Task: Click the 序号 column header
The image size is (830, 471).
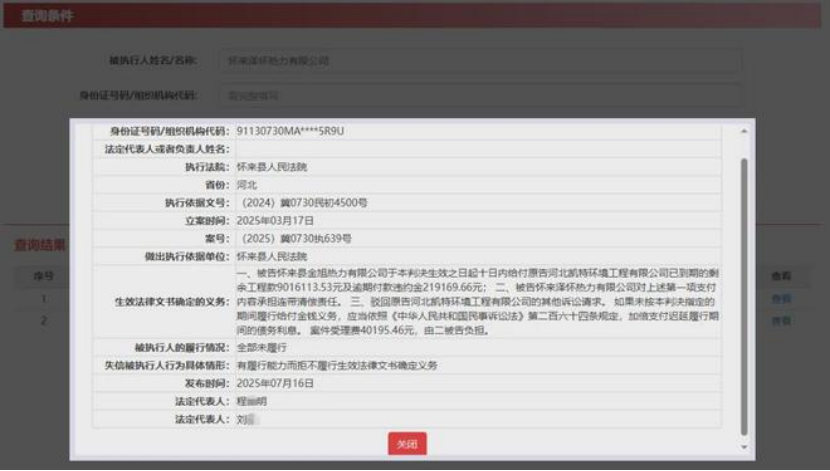Action: 42,276
